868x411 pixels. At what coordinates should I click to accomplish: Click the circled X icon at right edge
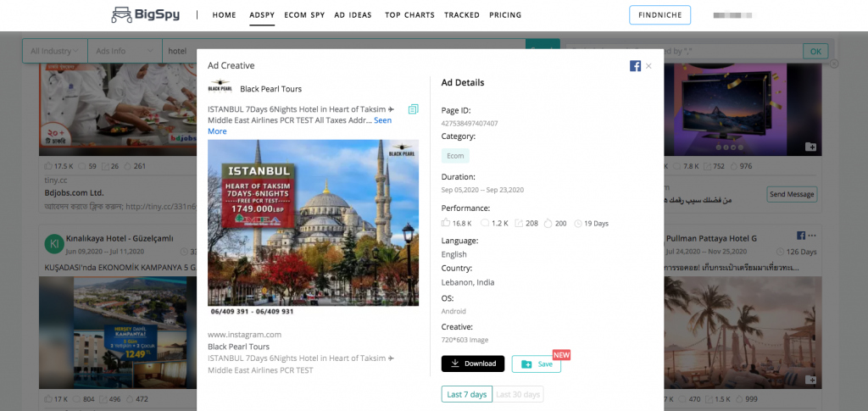click(x=834, y=64)
